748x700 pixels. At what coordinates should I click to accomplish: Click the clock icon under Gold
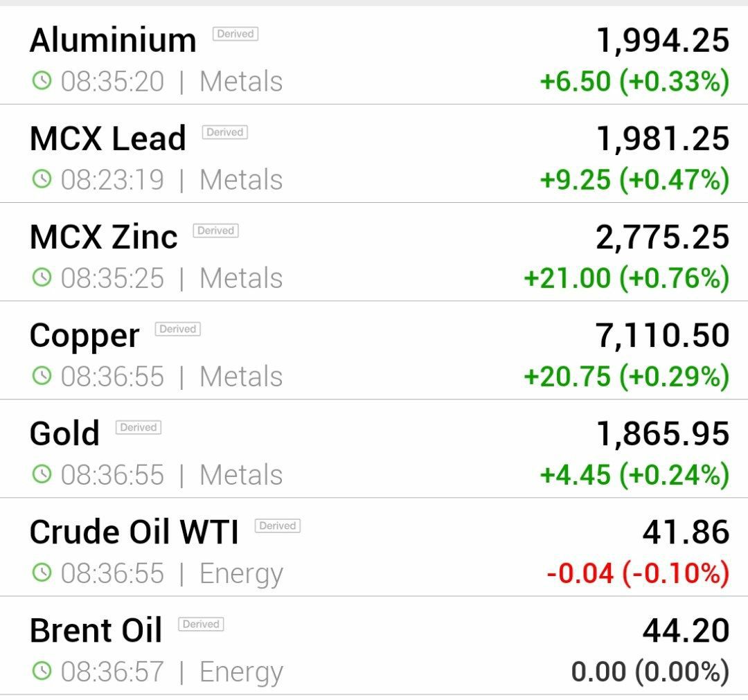pyautogui.click(x=42, y=474)
